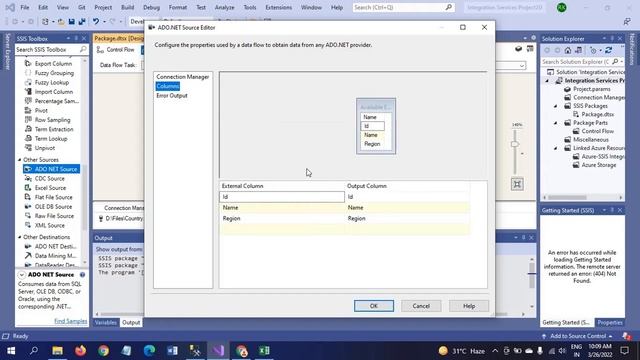Image resolution: width=640 pixels, height=360 pixels.
Task: Select the Name External Column cell
Action: 282,208
